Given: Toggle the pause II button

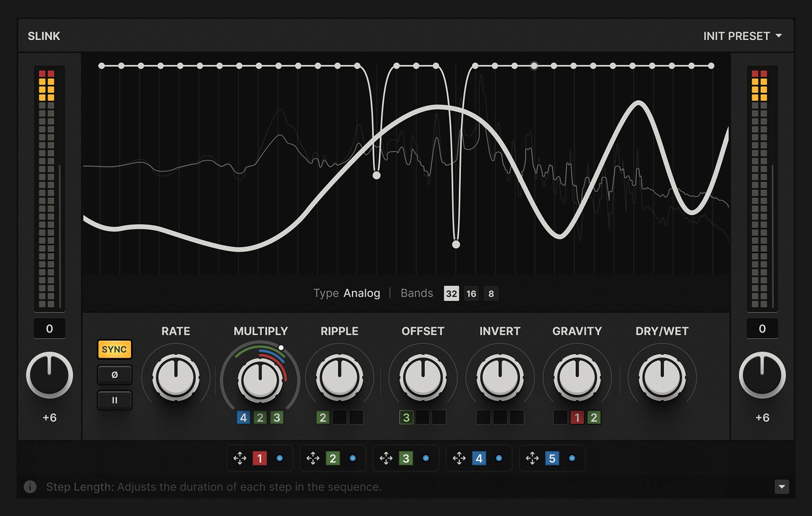Looking at the screenshot, I should tap(114, 400).
